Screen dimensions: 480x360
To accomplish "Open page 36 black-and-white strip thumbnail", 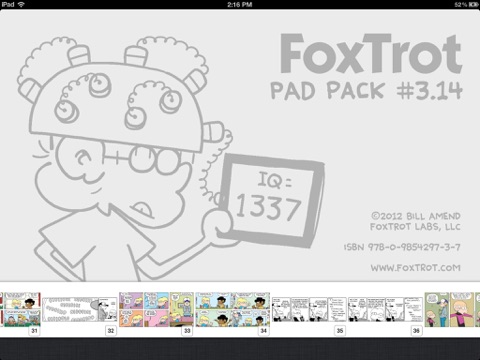I will pyautogui.click(x=386, y=310).
